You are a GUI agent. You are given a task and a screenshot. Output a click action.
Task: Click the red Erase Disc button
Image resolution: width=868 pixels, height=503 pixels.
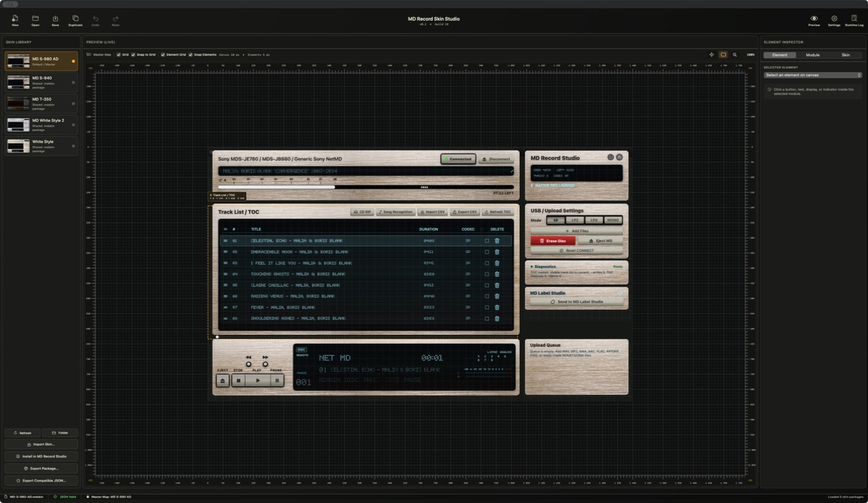553,241
